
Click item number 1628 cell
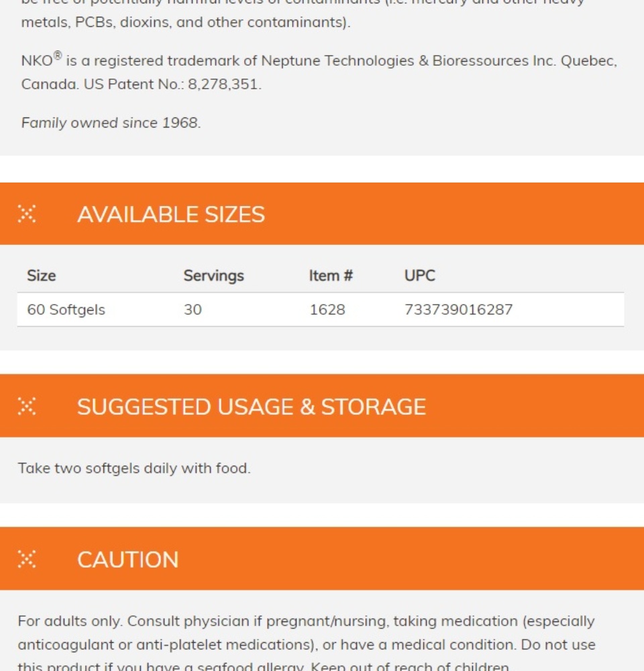(x=327, y=309)
